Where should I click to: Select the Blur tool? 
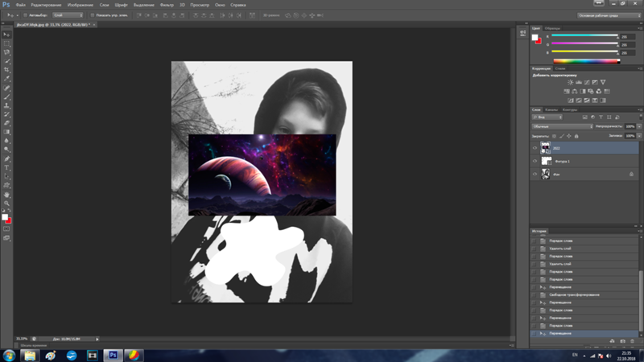(6, 141)
